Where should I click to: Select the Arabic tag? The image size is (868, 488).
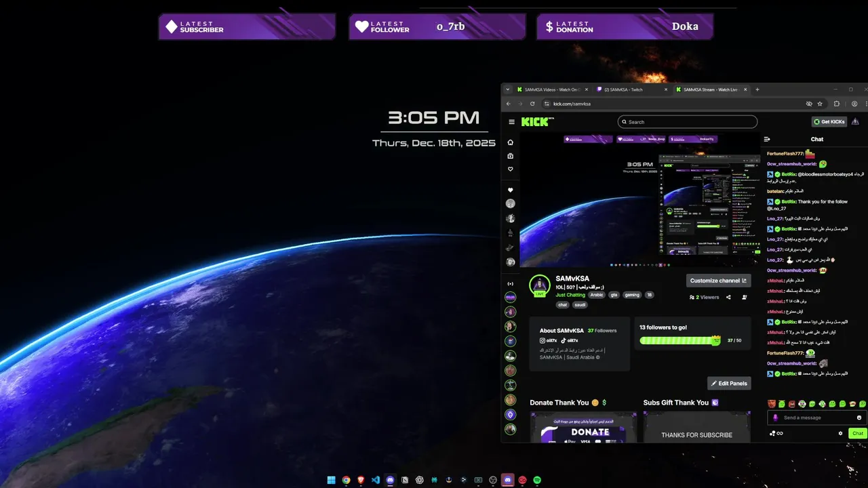597,295
